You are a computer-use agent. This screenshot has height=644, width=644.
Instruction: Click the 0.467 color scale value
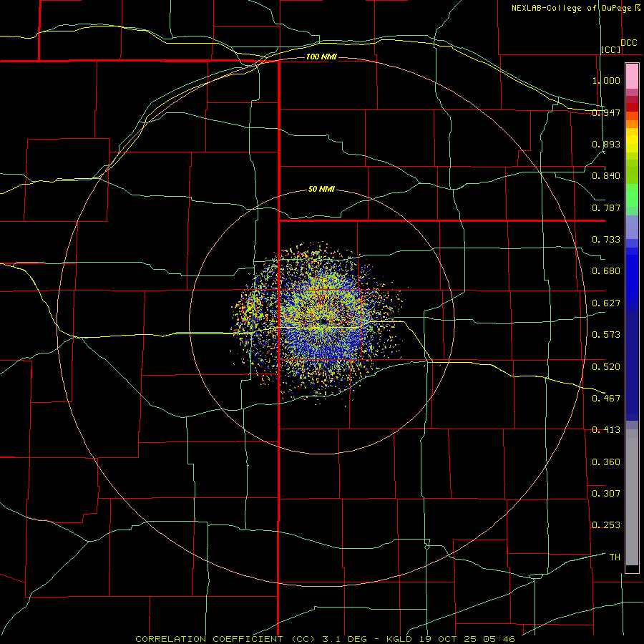pos(606,399)
